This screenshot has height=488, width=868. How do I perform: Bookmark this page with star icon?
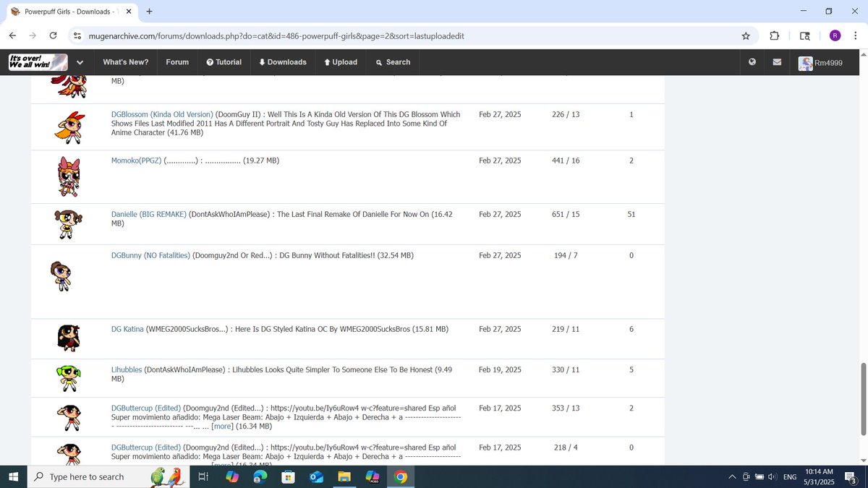(x=746, y=35)
